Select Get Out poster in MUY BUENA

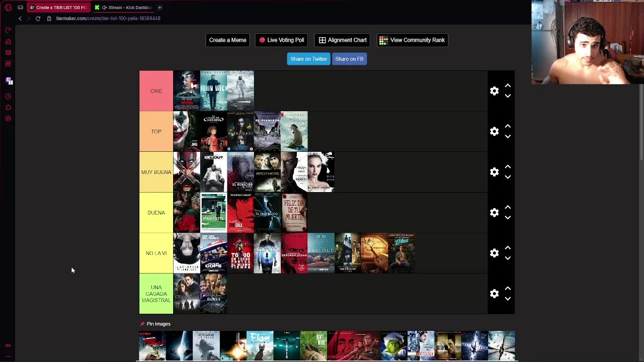213,172
